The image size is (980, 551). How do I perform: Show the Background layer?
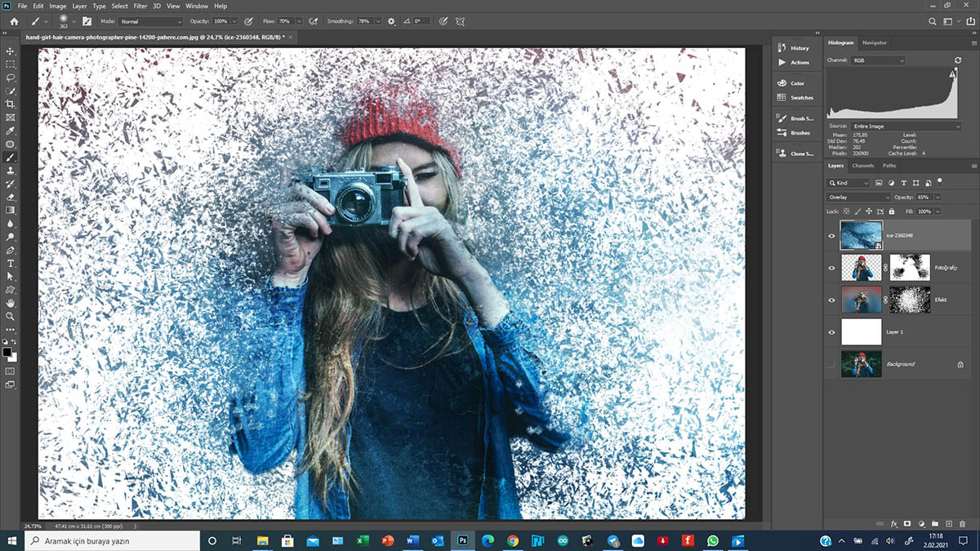(x=831, y=364)
